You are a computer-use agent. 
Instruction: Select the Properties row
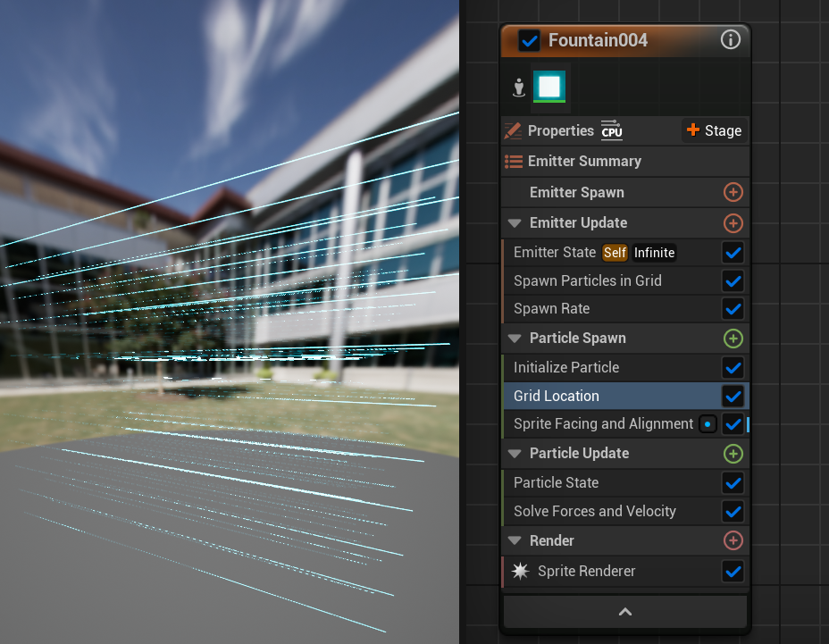(x=625, y=130)
